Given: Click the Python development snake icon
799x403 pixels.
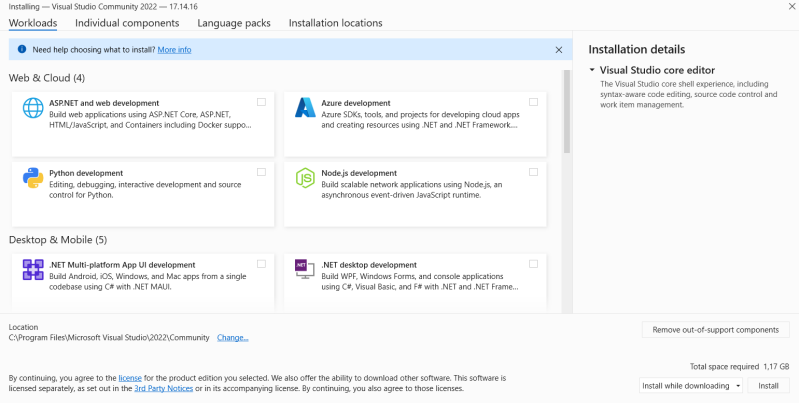Looking at the screenshot, I should pyautogui.click(x=33, y=179).
